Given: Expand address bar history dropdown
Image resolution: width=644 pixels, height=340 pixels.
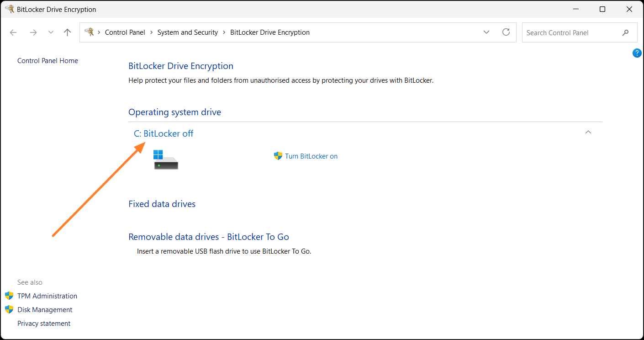Looking at the screenshot, I should click(486, 32).
